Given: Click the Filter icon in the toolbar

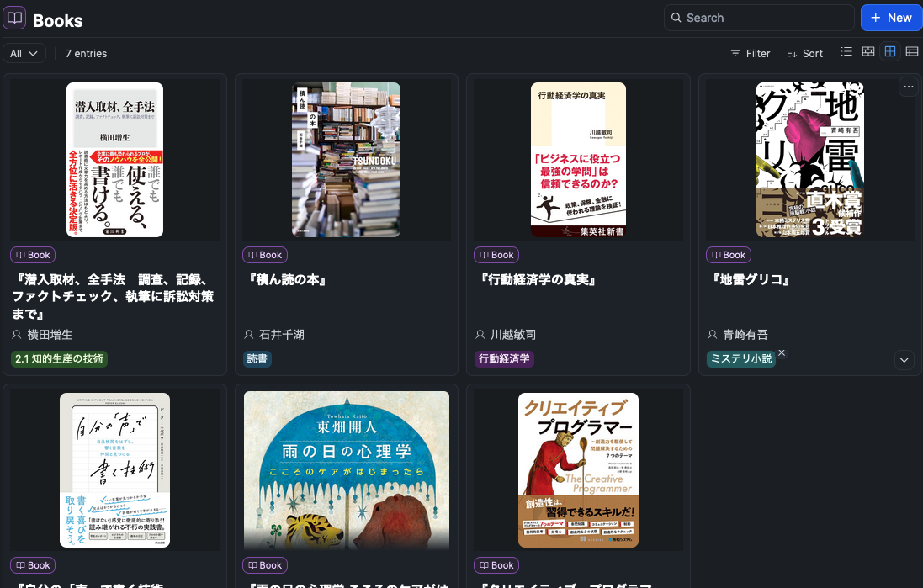Looking at the screenshot, I should coord(736,53).
